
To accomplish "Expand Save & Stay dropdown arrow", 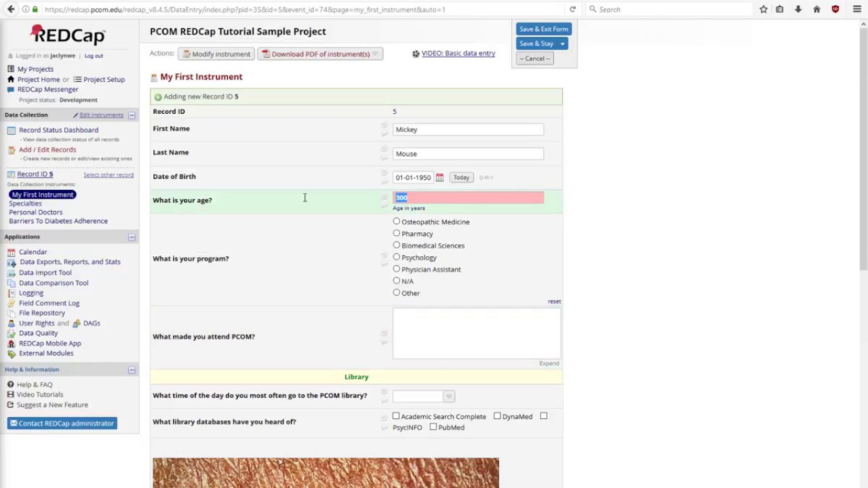I will coord(562,43).
